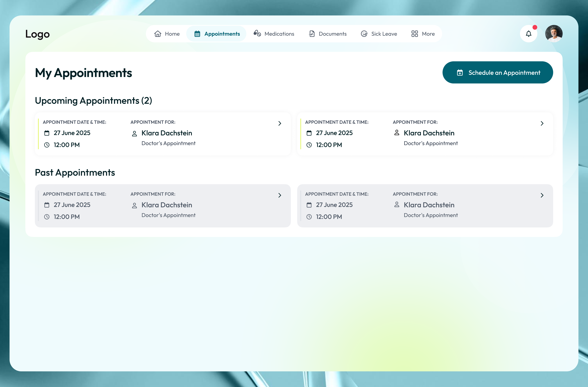Go to the Documents tab
The height and width of the screenshot is (387, 588).
332,34
